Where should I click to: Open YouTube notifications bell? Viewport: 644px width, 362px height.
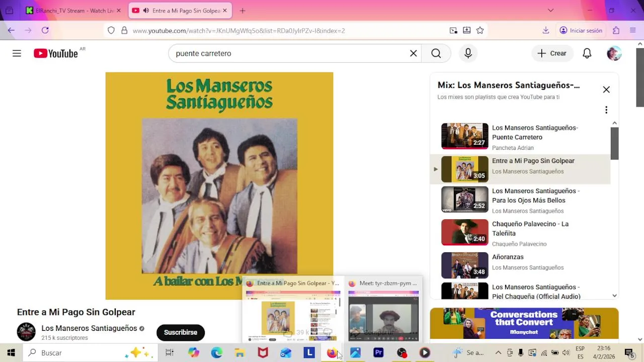(587, 53)
